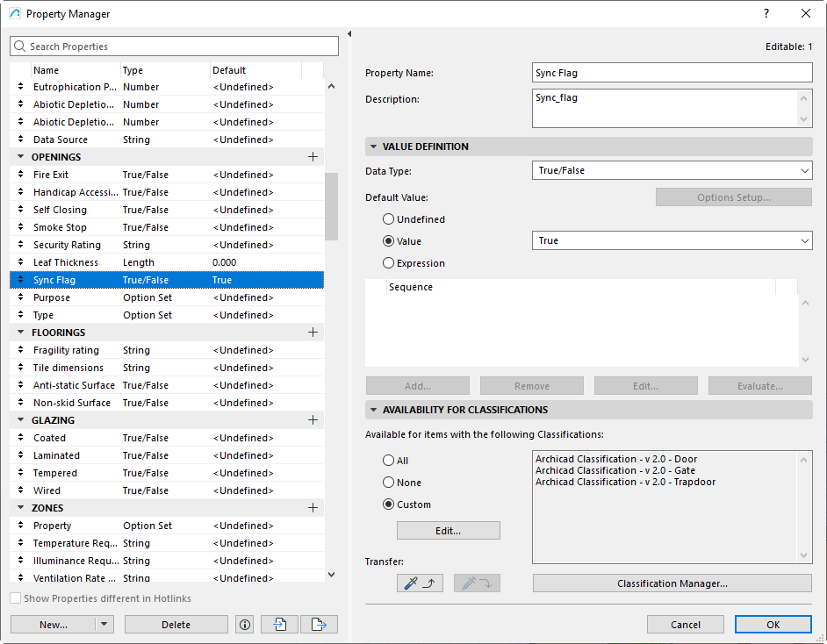The image size is (827, 644).
Task: Collapse the FLOORINGS group
Action: click(20, 333)
